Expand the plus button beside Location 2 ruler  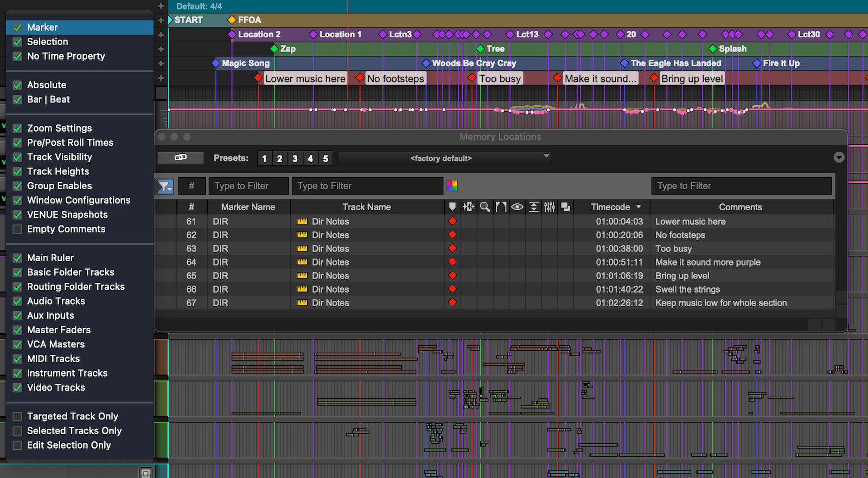[161, 35]
